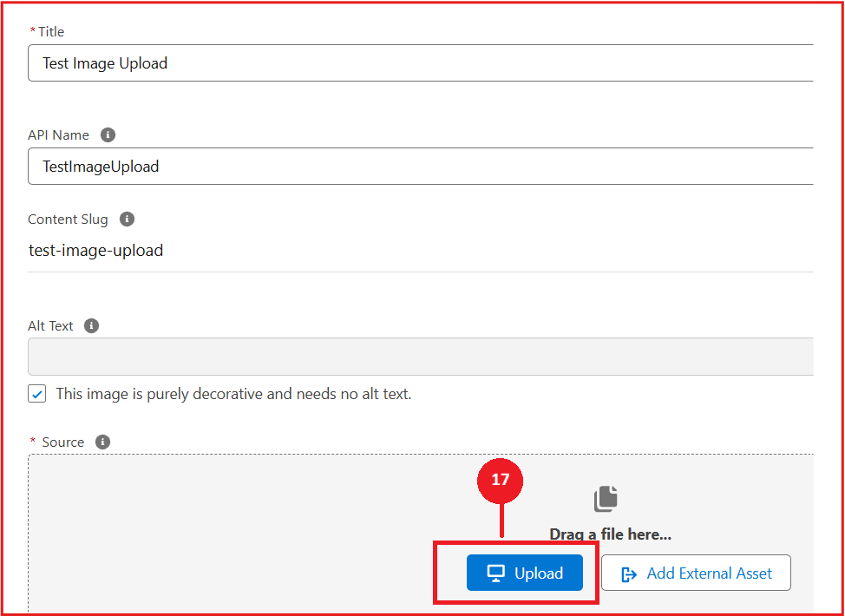Click the info icon beside Source label
The width and height of the screenshot is (845, 616).
click(102, 442)
